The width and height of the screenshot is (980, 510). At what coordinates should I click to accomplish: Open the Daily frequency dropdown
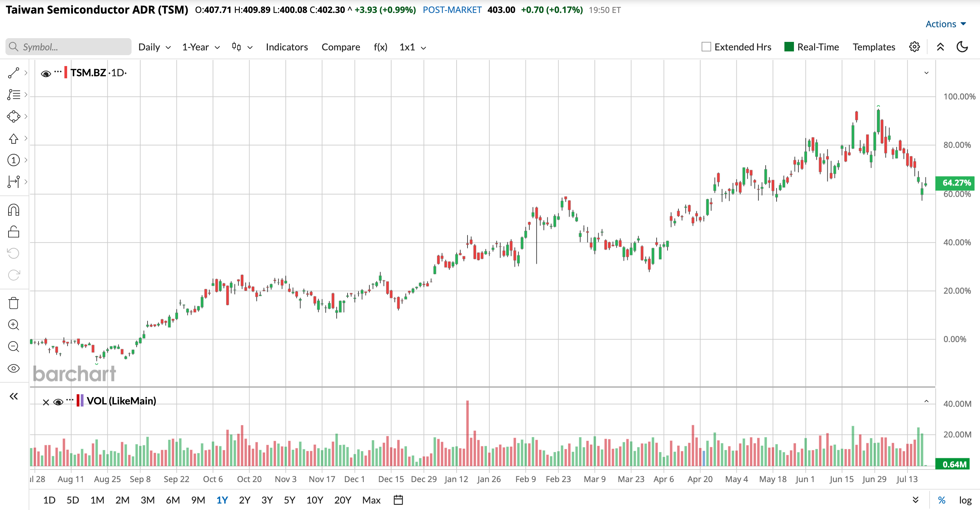coord(154,47)
